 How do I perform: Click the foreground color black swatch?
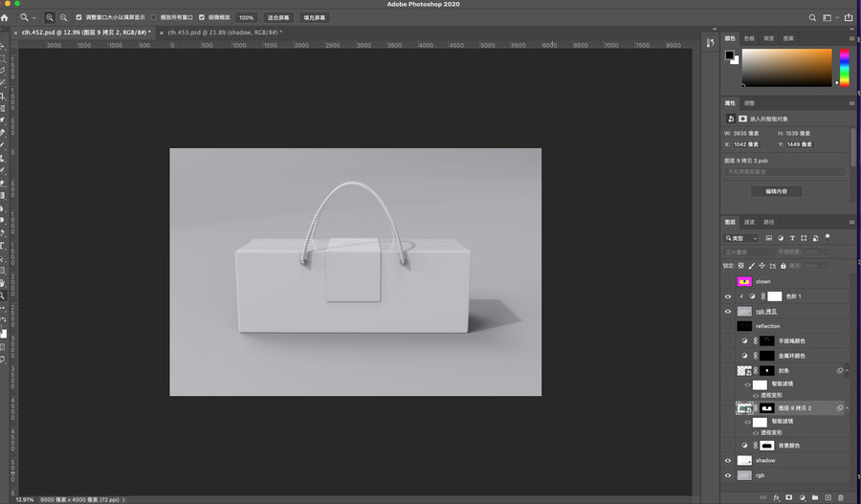point(729,55)
